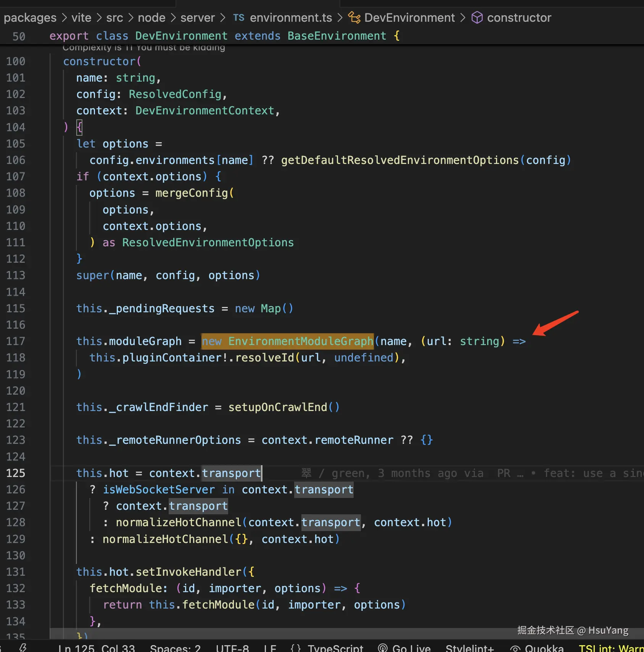Viewport: 644px width, 652px height.
Task: Click pluginContainer on line 118
Action: tap(172, 358)
